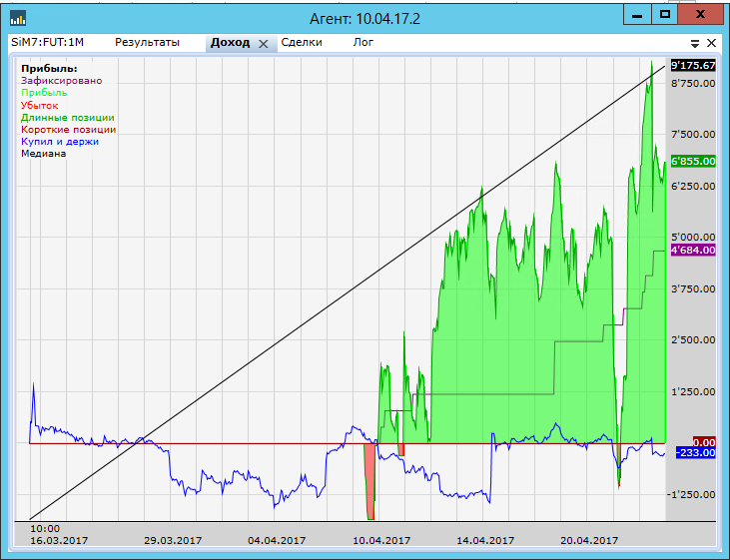
Task: Click the Прибыль green legend entry
Action: (x=44, y=93)
